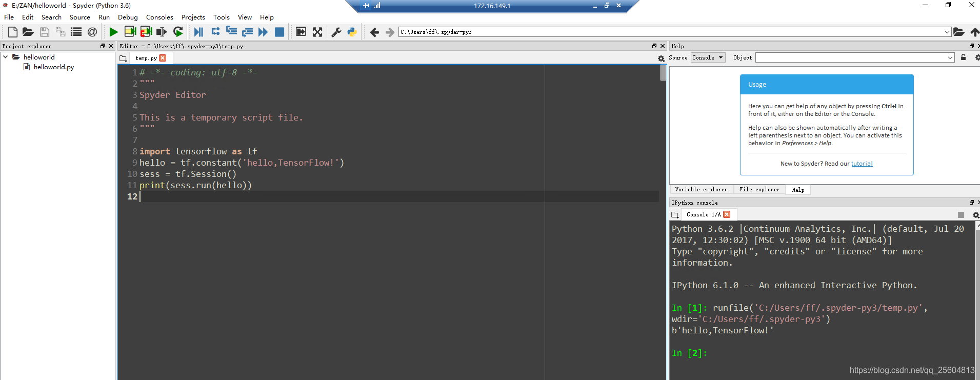This screenshot has width=980, height=380.
Task: Open IPython console options gear
Action: 976,215
